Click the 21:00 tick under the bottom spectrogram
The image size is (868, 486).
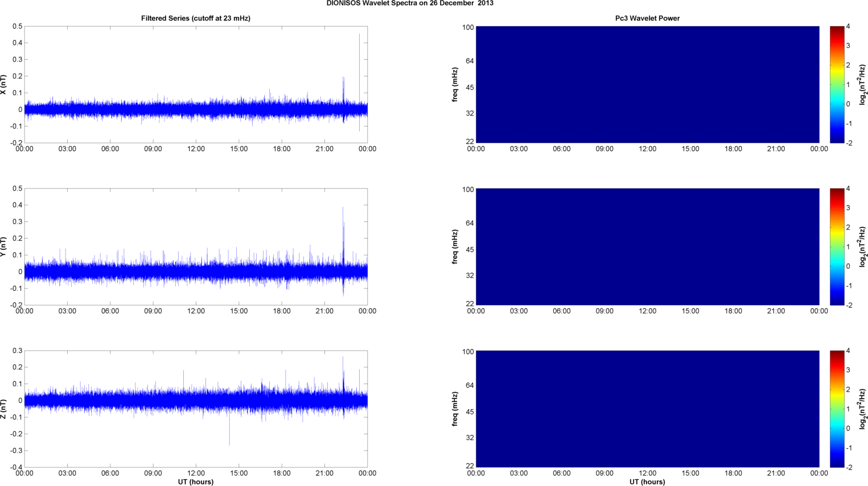click(x=776, y=473)
